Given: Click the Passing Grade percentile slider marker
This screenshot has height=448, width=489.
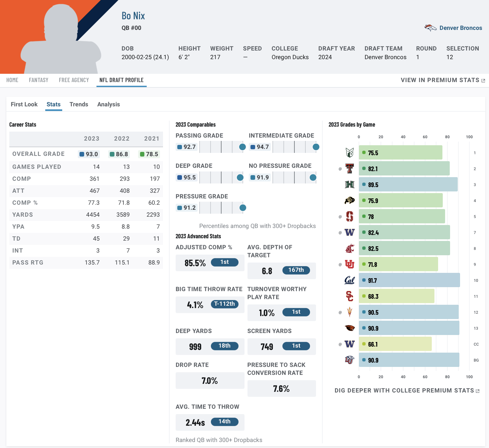Looking at the screenshot, I should coord(243,147).
